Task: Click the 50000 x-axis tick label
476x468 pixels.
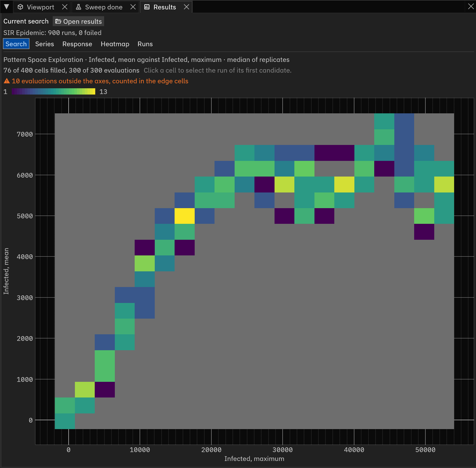Action: click(x=425, y=450)
